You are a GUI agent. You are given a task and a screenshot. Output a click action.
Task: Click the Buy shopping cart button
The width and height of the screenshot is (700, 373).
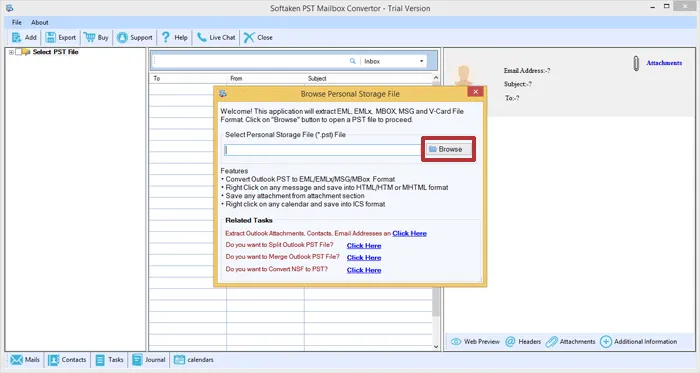pos(96,37)
